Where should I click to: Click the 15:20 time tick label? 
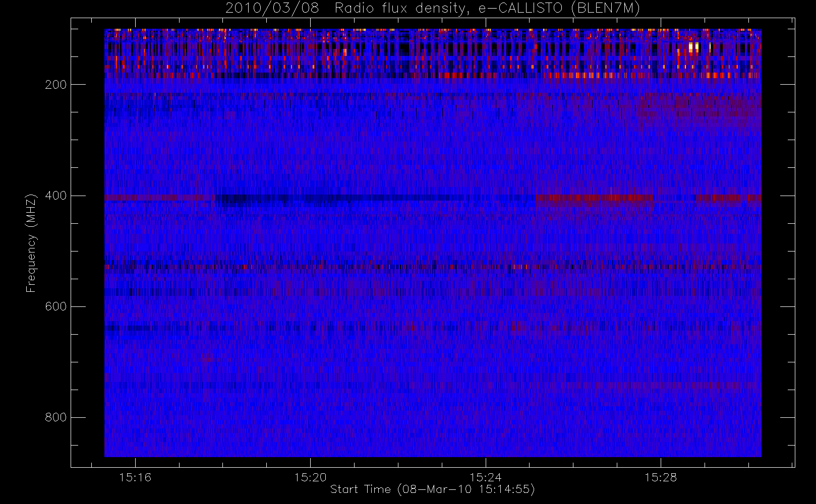coord(310,477)
